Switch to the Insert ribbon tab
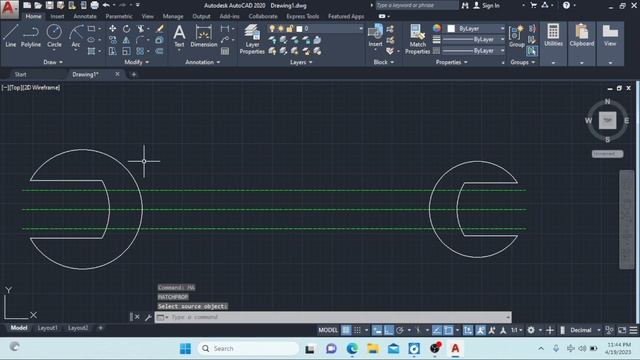Image resolution: width=640 pixels, height=360 pixels. click(x=57, y=16)
